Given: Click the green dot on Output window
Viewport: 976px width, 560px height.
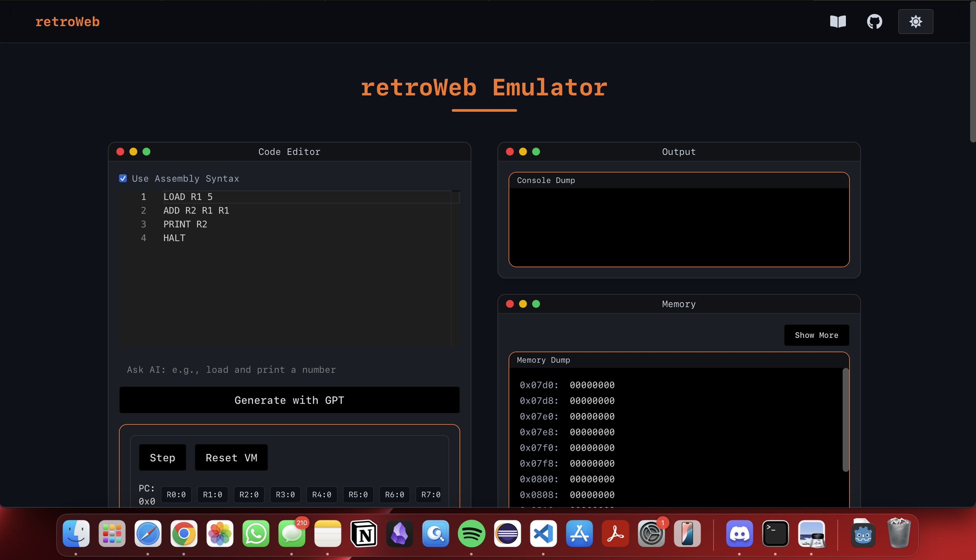Looking at the screenshot, I should click(x=536, y=152).
